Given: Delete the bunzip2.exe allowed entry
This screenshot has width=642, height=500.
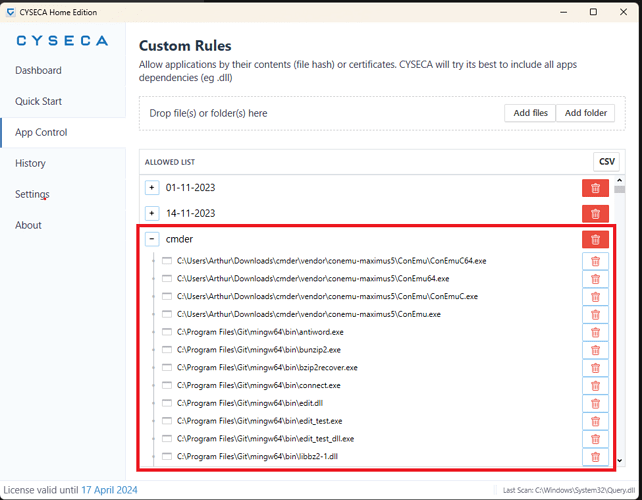Looking at the screenshot, I should [595, 350].
